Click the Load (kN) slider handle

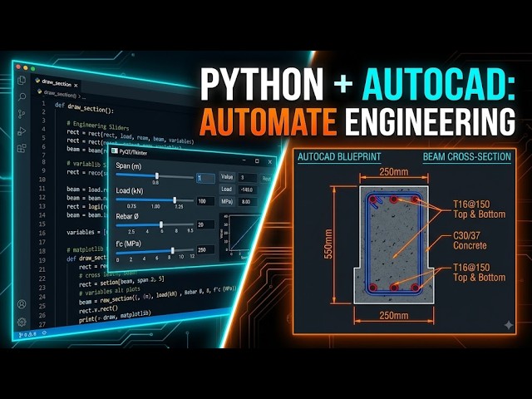pyautogui.click(x=175, y=199)
